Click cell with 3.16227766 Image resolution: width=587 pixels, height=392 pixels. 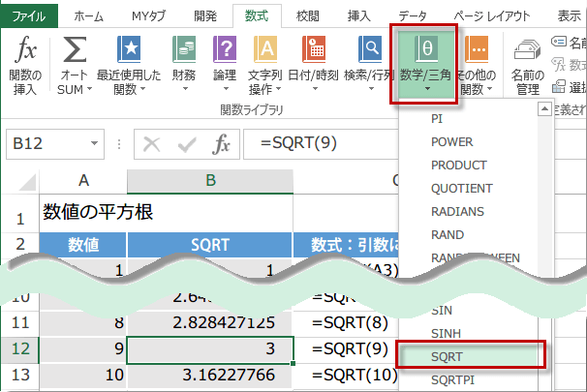tap(210, 376)
